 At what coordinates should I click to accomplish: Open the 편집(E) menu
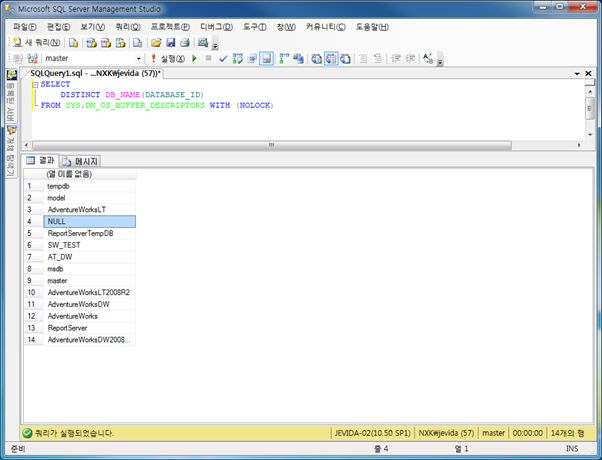(x=59, y=27)
